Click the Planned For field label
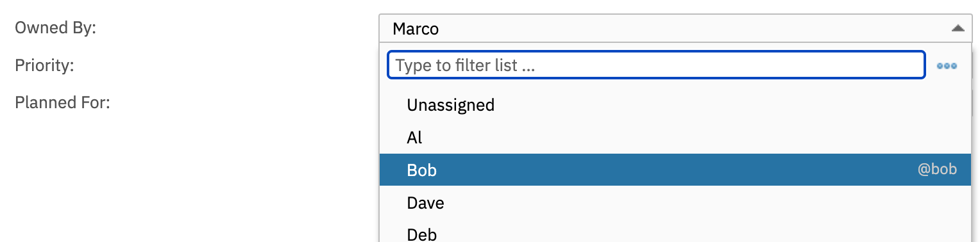Viewport: 980px width, 242px height. (63, 102)
